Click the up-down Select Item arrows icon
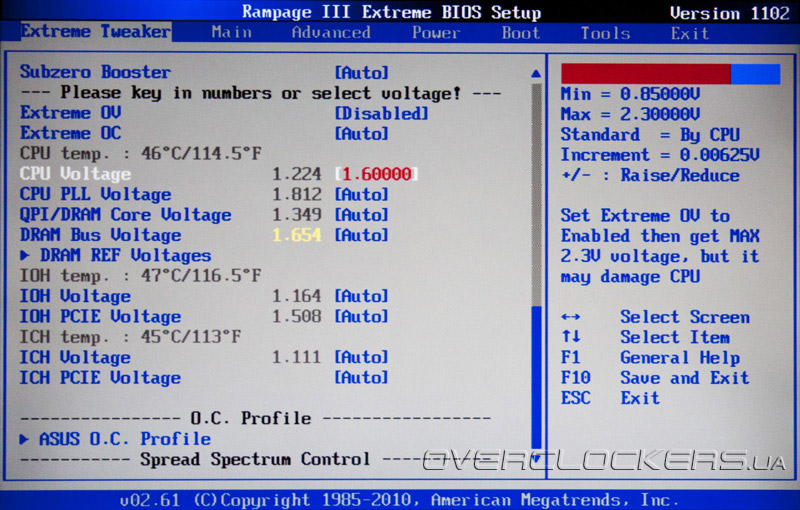Image resolution: width=800 pixels, height=510 pixels. [571, 337]
